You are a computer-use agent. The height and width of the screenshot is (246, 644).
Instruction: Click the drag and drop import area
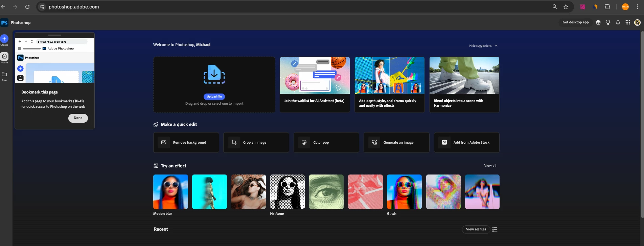pos(214,85)
